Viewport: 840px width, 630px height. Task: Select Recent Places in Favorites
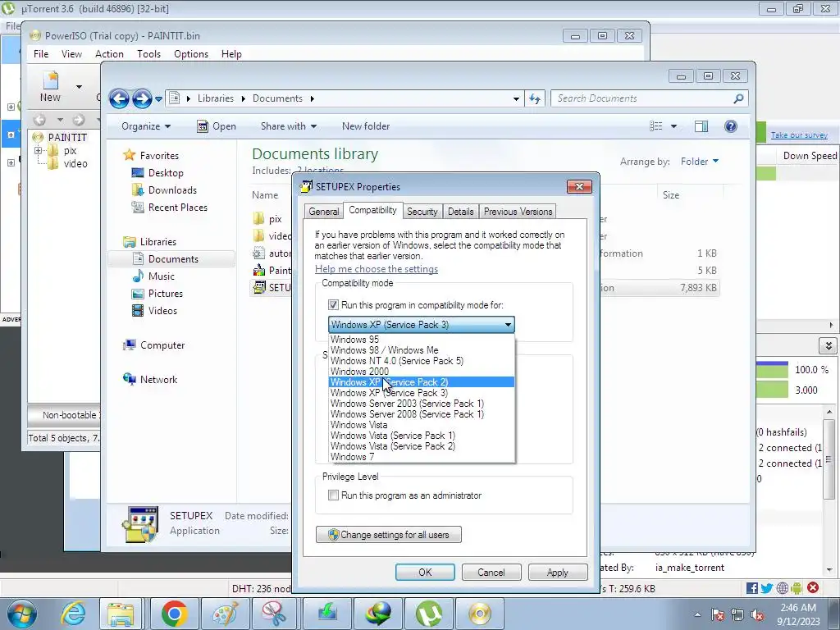click(177, 208)
